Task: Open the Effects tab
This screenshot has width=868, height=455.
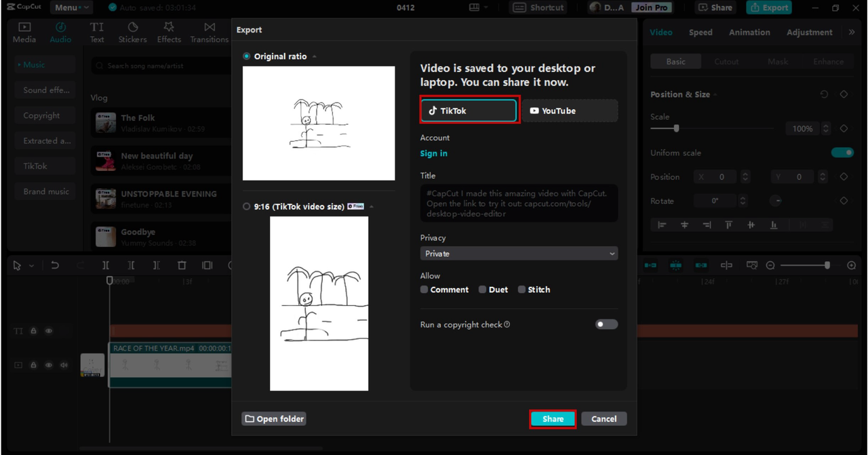Action: click(x=169, y=32)
